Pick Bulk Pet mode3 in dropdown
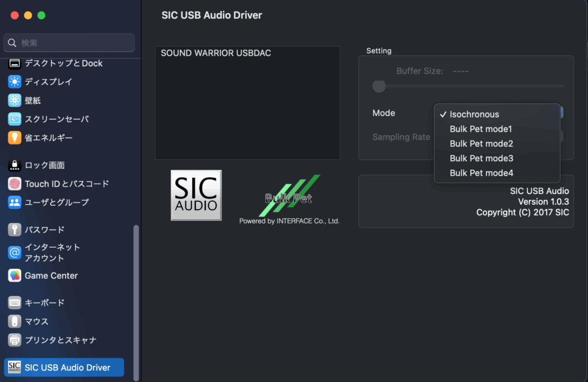This screenshot has width=588, height=382. pyautogui.click(x=481, y=158)
